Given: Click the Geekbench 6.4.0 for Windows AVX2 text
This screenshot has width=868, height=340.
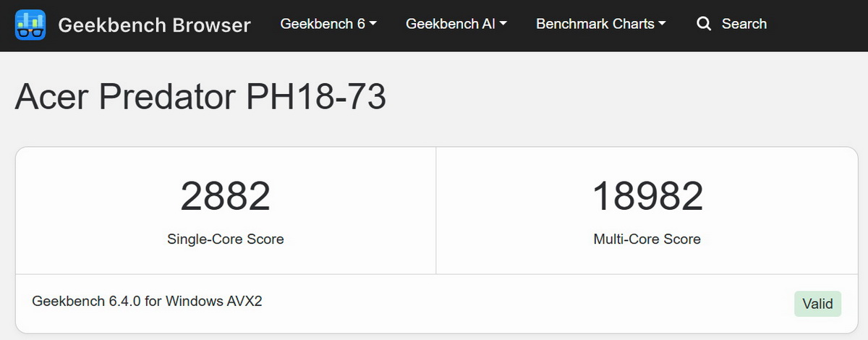Looking at the screenshot, I should click(x=147, y=301).
